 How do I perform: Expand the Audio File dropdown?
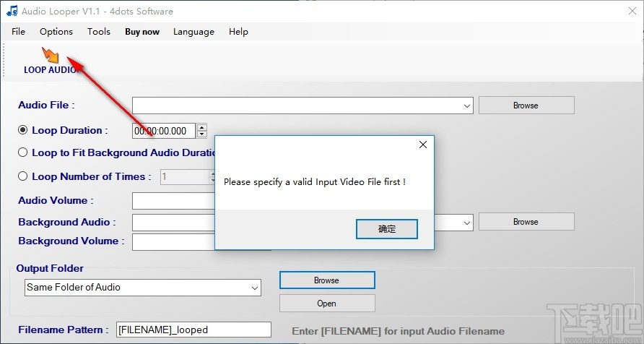467,106
